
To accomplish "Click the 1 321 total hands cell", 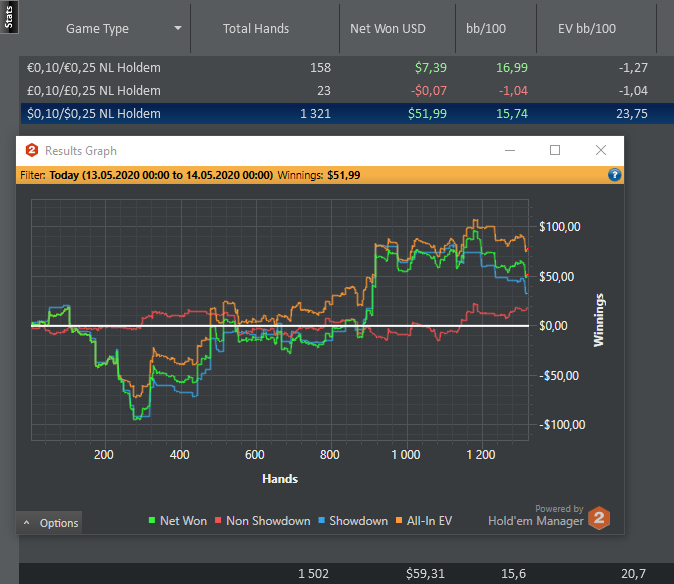I will pos(315,113).
